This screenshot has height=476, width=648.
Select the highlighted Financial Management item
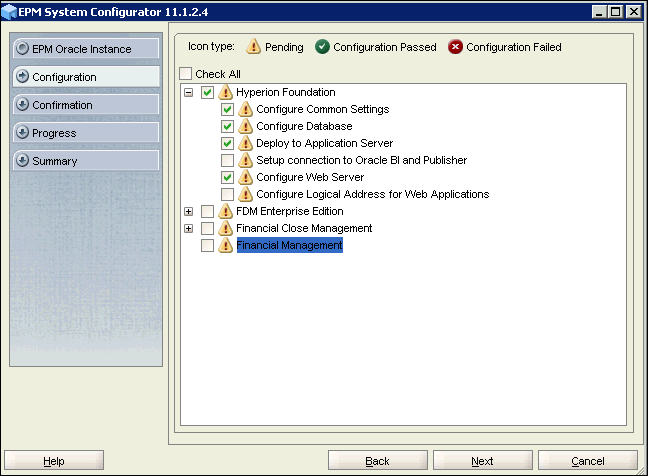(x=289, y=245)
